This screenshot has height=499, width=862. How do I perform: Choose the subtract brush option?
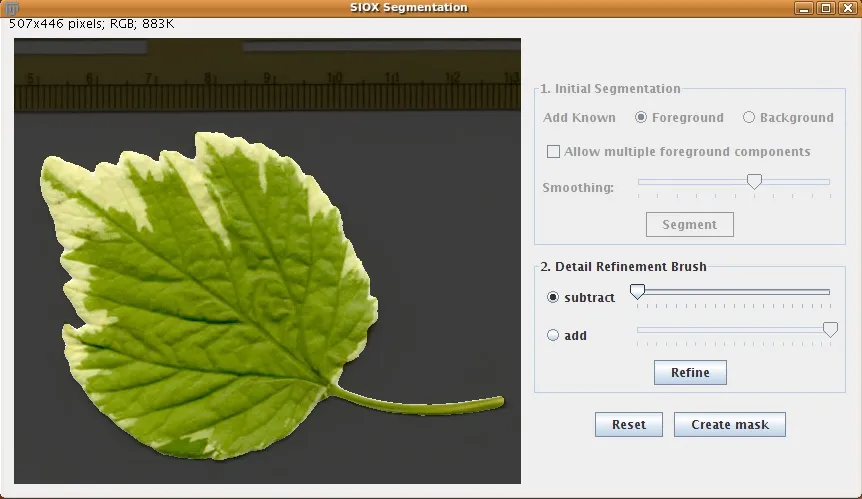[x=553, y=297]
